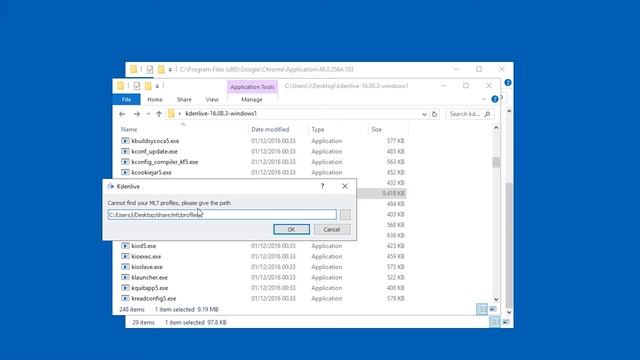Viewport: 640px width, 360px height.
Task: Open Explorer help via blue question icon
Action: click(x=495, y=99)
